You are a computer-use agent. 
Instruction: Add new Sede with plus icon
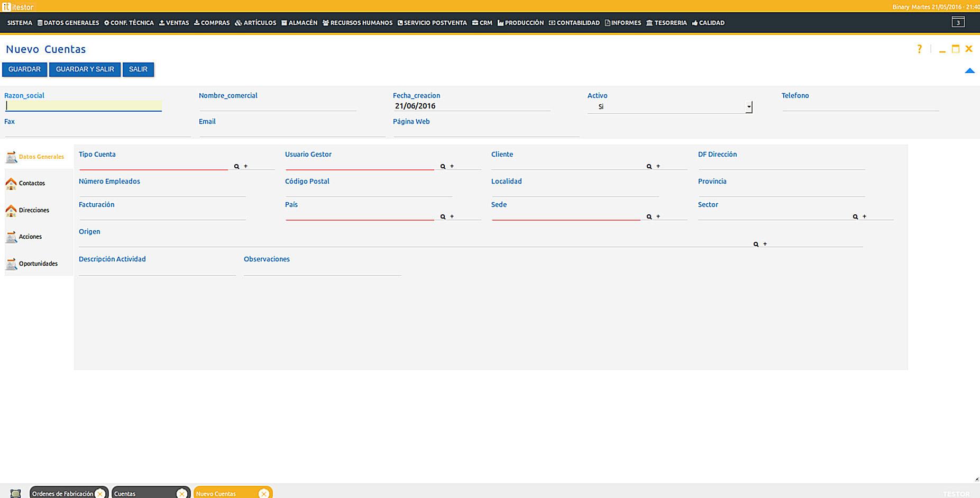click(658, 216)
